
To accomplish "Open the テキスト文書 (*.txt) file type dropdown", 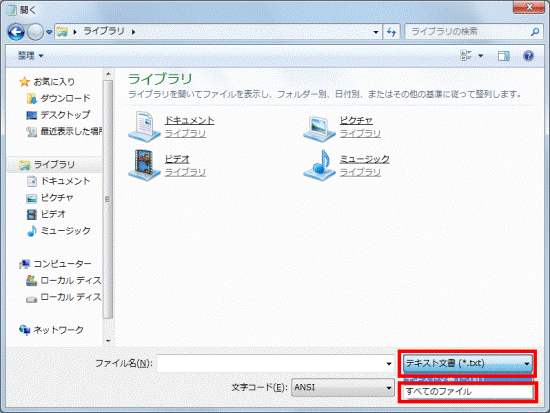I will 467,364.
